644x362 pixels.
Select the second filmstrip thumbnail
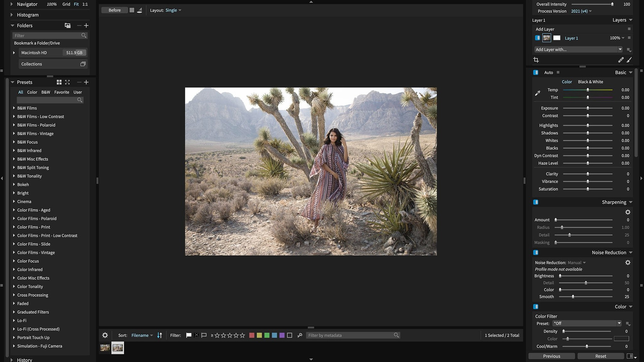[117, 348]
